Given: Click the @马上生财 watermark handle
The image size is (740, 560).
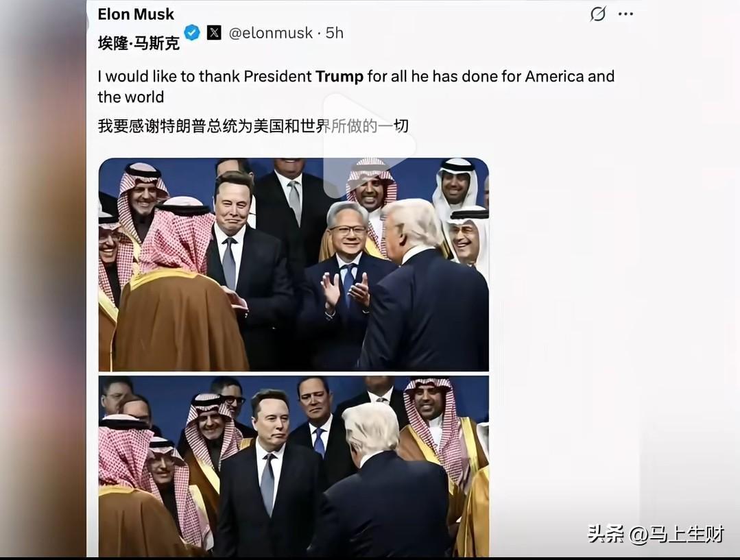Looking at the screenshot, I should pos(677,534).
